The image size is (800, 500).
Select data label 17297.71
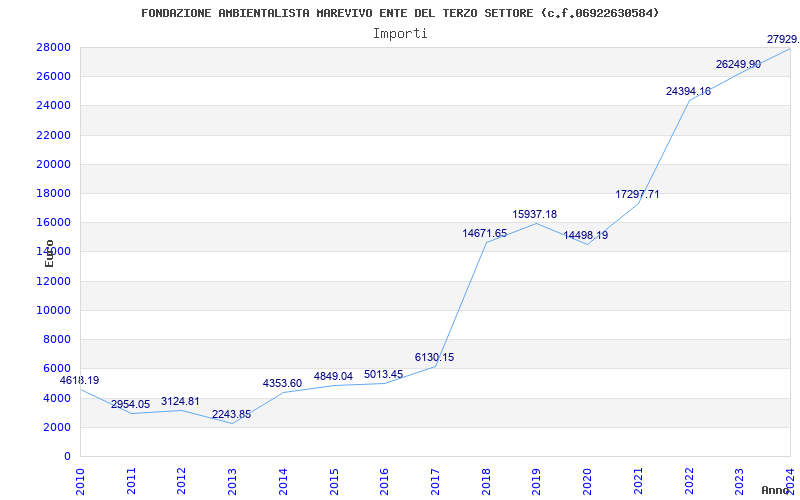click(x=637, y=194)
